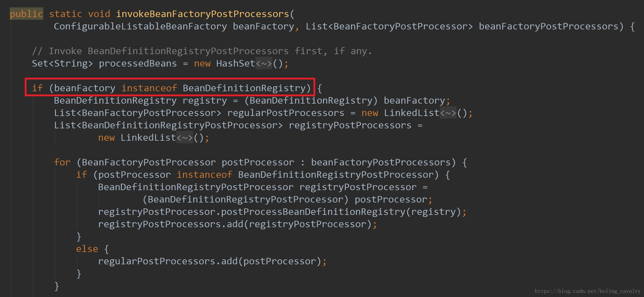
Task: Click the highlighted 'public' keyword
Action: pyautogui.click(x=26, y=14)
